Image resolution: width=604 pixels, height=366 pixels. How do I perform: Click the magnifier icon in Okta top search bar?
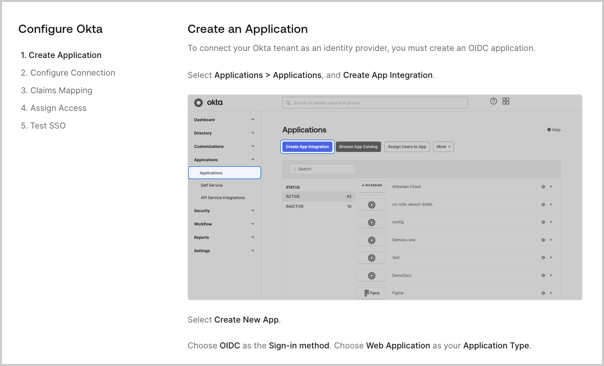(288, 103)
